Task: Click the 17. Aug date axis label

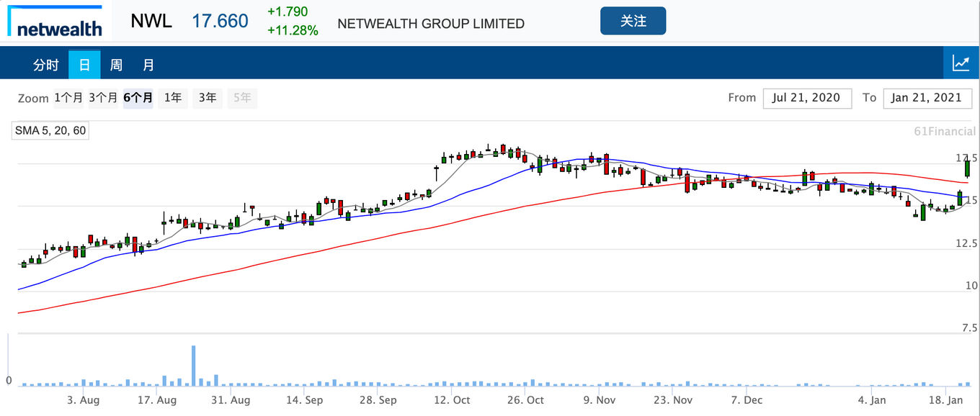Action: (x=156, y=400)
